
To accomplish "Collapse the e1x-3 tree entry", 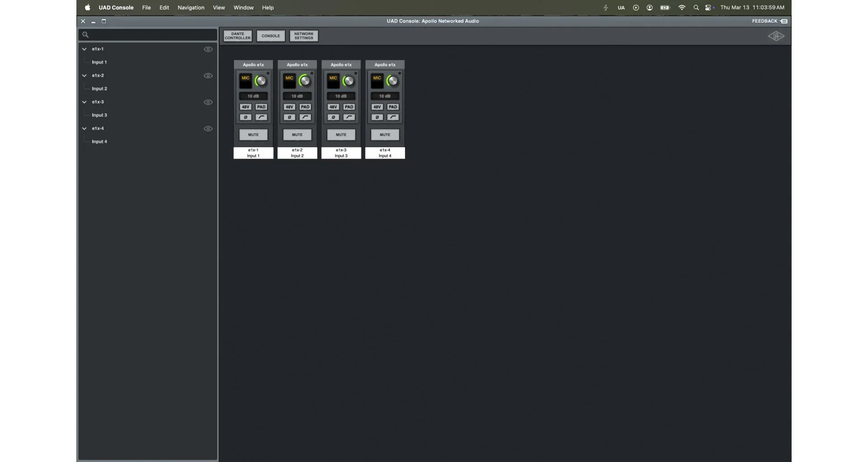I will click(x=84, y=102).
